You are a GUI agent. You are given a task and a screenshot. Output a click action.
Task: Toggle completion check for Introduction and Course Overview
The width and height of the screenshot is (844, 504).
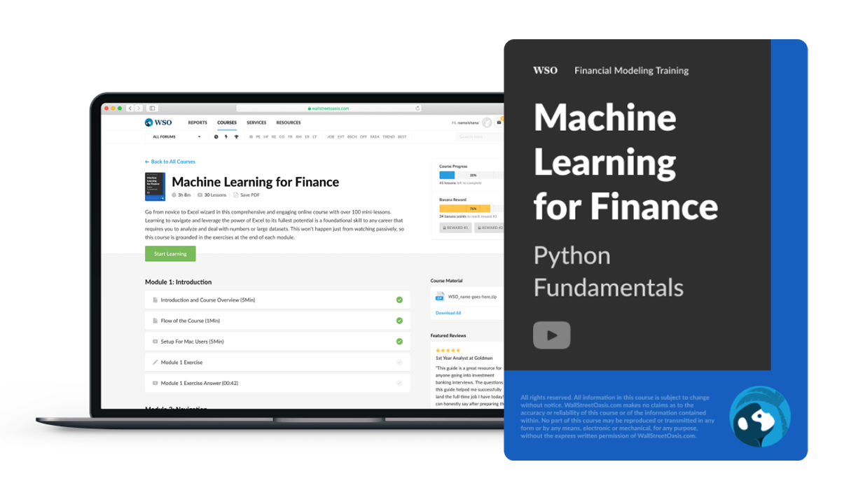click(399, 300)
